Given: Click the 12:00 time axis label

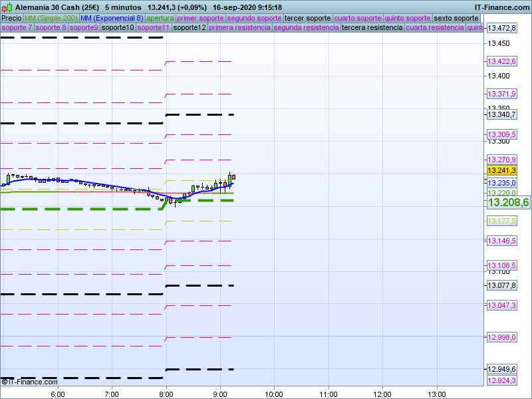Looking at the screenshot, I should pyautogui.click(x=382, y=394).
